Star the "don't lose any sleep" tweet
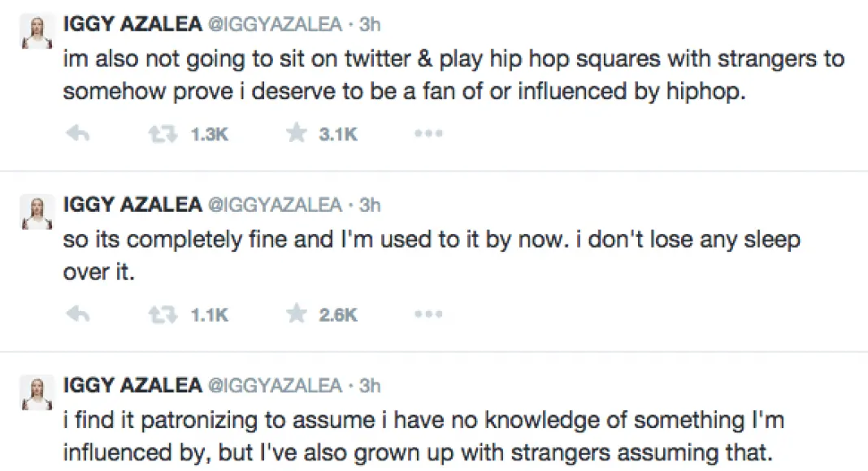 click(x=297, y=315)
